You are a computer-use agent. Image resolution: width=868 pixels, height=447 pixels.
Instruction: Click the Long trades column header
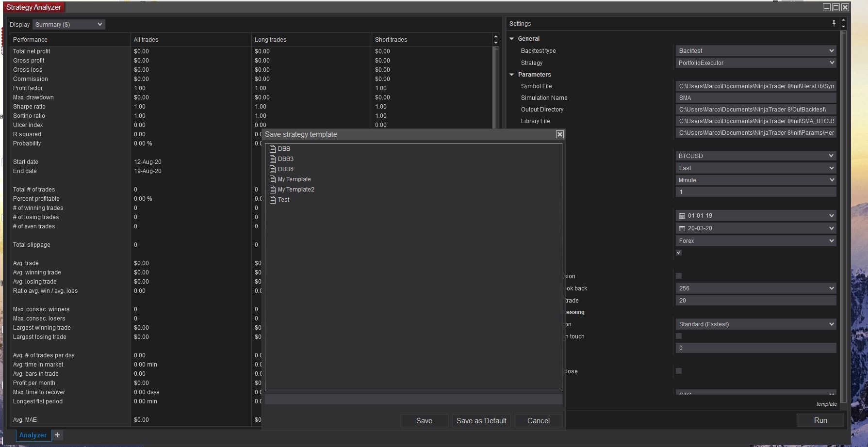coord(311,40)
